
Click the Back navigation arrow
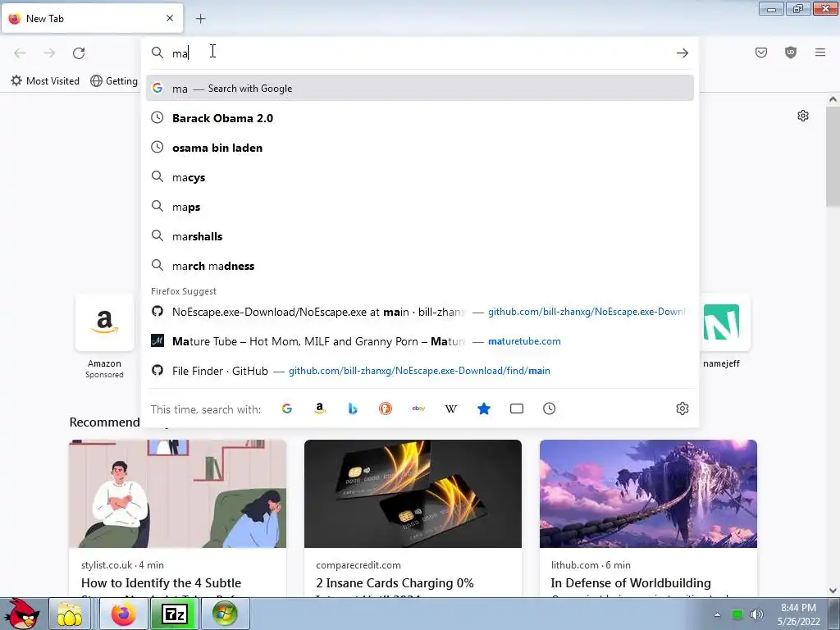coord(20,53)
